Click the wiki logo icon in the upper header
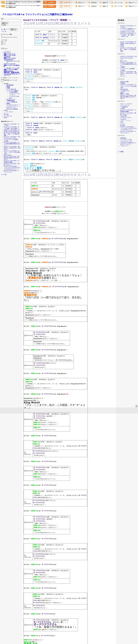This screenshot has height=644, width=138. click(3, 2)
